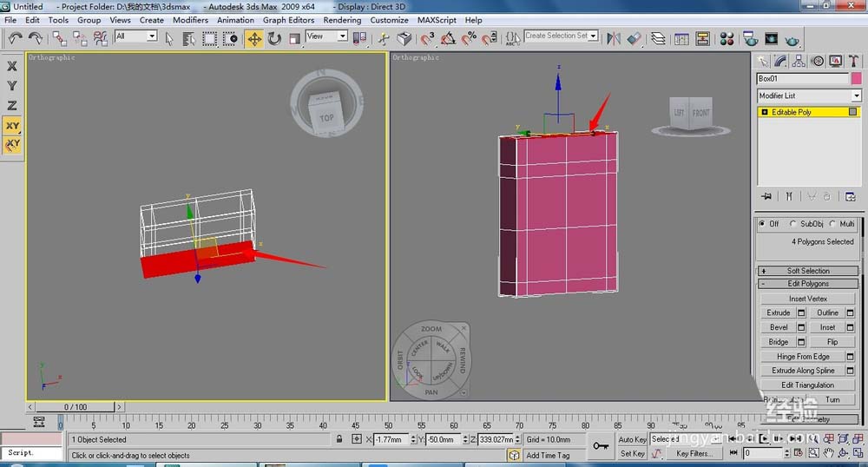The width and height of the screenshot is (868, 467).
Task: Click the Insert Vertex button
Action: (807, 299)
